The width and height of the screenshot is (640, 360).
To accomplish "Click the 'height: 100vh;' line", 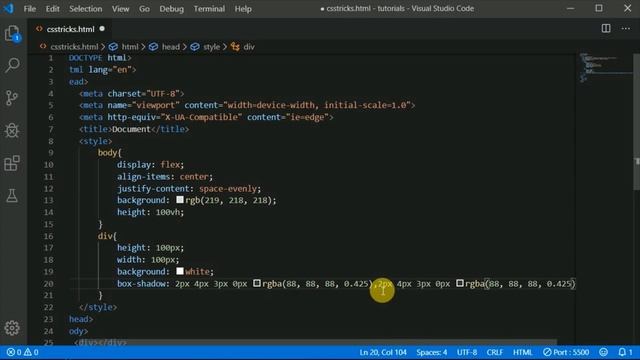I will pyautogui.click(x=150, y=212).
